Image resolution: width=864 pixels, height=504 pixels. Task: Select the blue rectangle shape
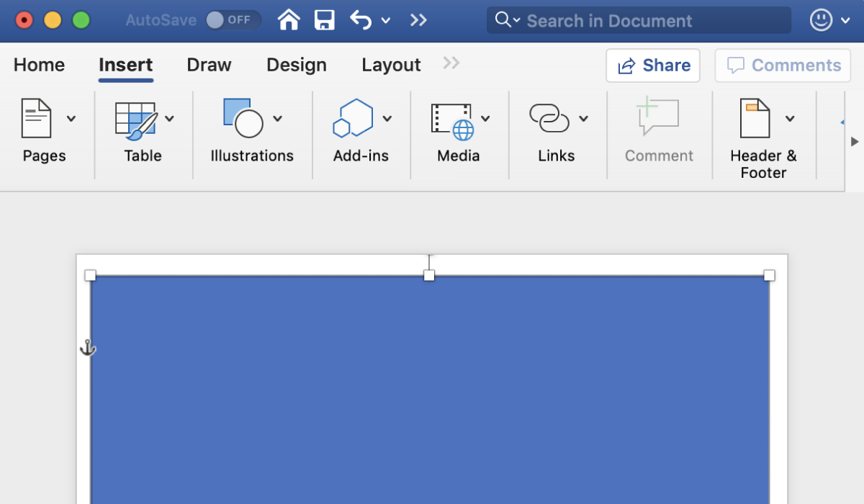429,389
